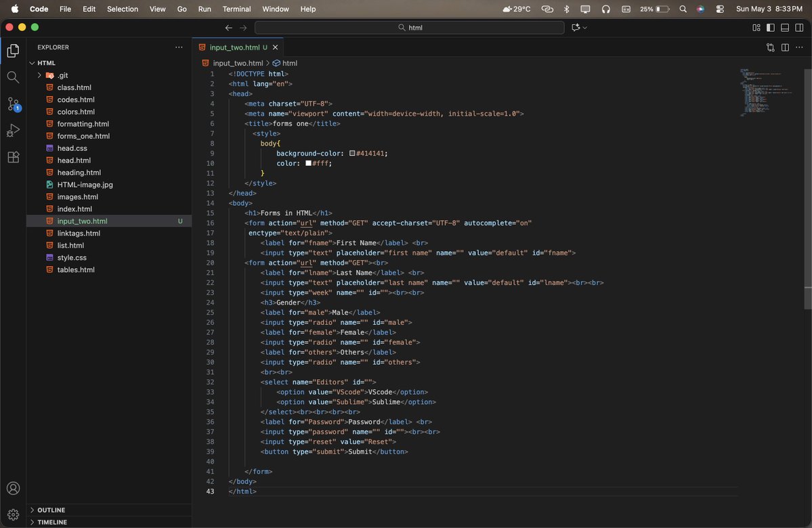Open the Manage gear icon
This screenshot has height=528, width=812.
click(13, 514)
